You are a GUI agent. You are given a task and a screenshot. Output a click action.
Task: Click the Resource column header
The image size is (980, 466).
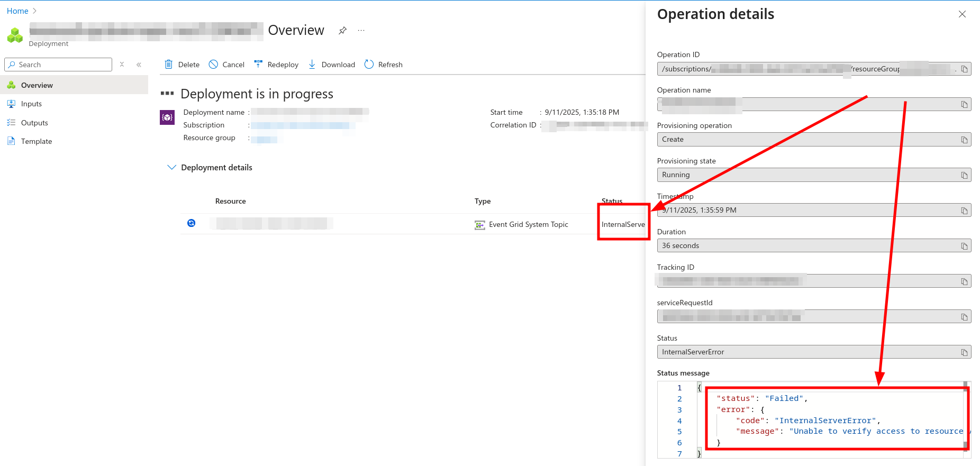click(230, 202)
